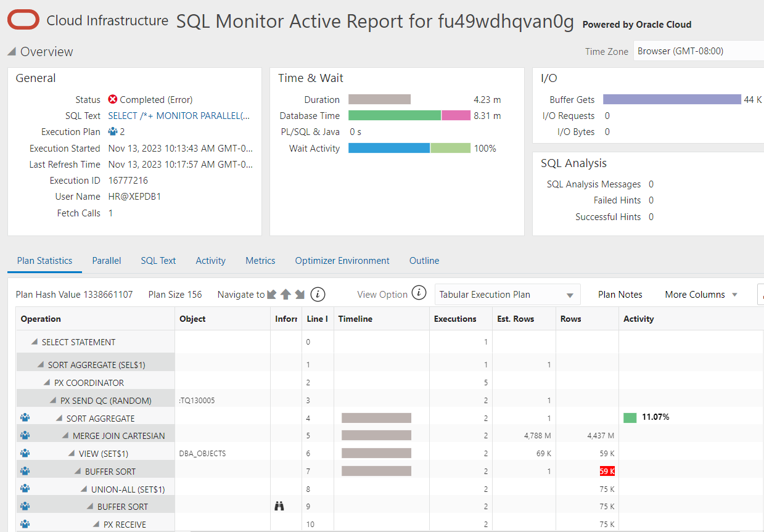Open the Metrics tab
The image size is (764, 532).
[260, 261]
